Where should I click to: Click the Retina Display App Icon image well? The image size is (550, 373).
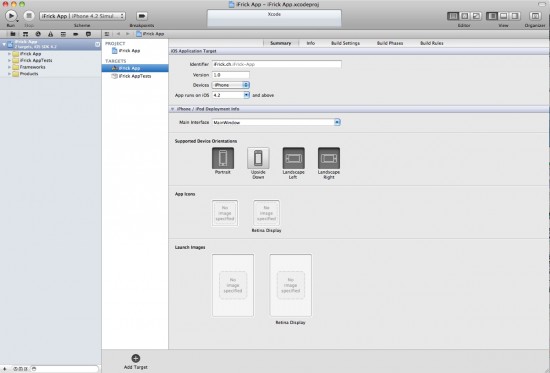pos(267,213)
